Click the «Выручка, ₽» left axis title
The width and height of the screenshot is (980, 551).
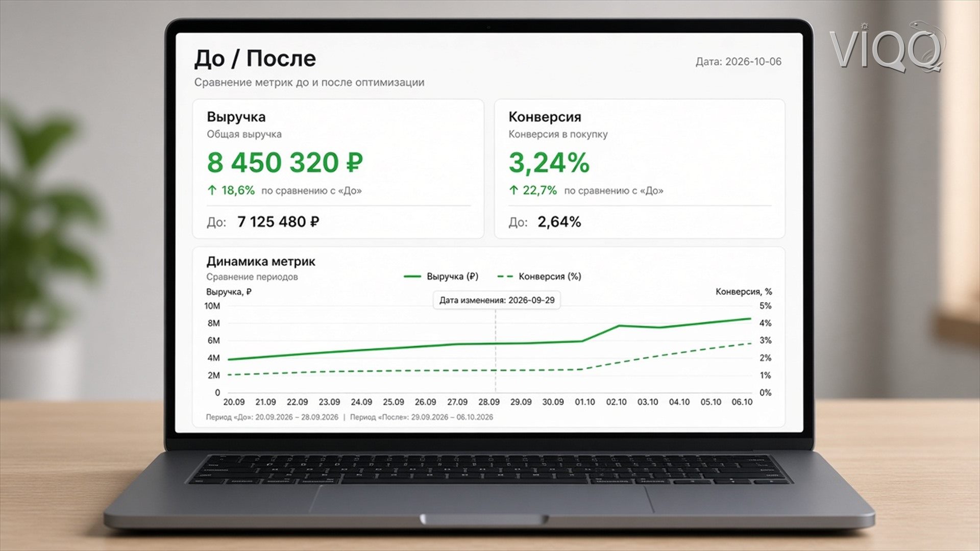pos(229,292)
